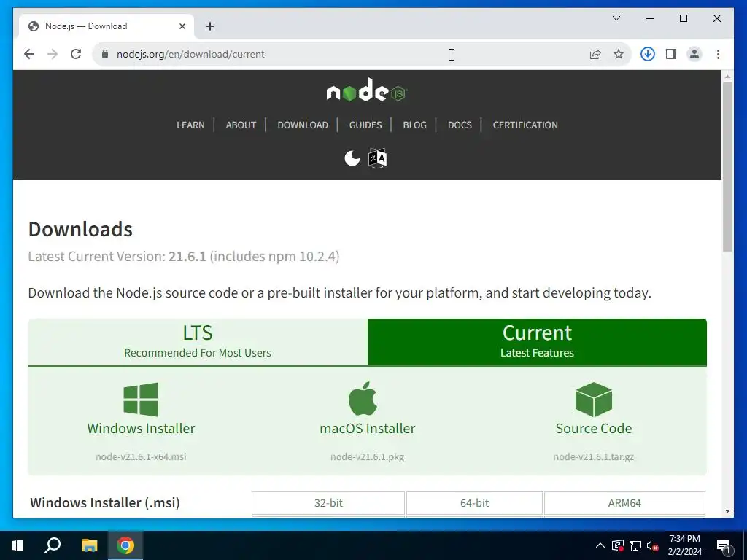Viewport: 747px width, 560px height.
Task: Download the 32-bit Windows Installer
Action: pyautogui.click(x=328, y=503)
